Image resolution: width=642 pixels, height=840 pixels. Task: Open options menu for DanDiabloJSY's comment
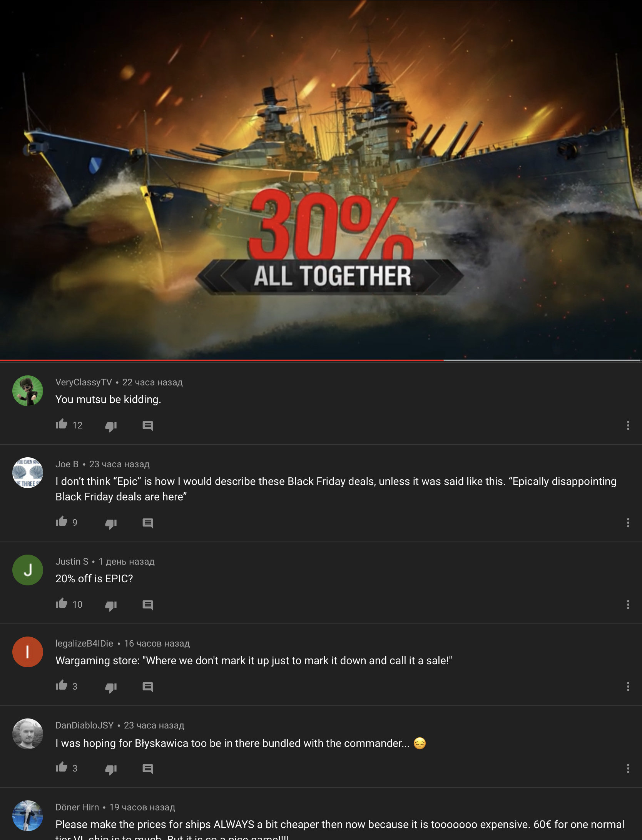click(628, 768)
